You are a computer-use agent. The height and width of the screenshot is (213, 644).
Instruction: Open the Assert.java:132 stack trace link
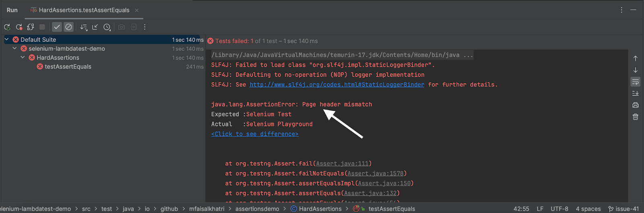click(370, 193)
